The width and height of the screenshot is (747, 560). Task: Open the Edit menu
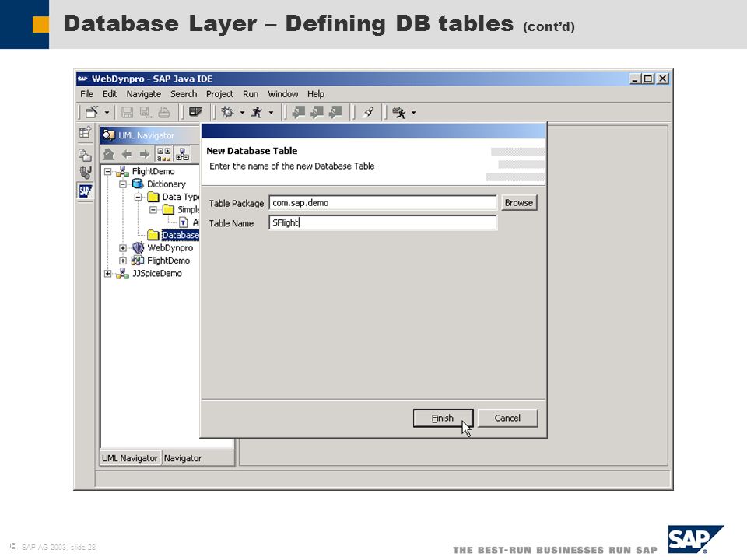point(110,94)
